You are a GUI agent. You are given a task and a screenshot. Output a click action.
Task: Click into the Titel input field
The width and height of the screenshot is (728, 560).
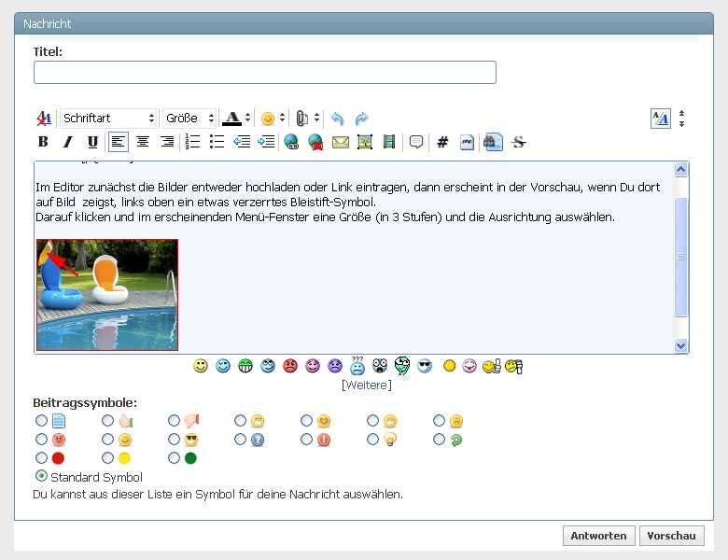pos(265,73)
